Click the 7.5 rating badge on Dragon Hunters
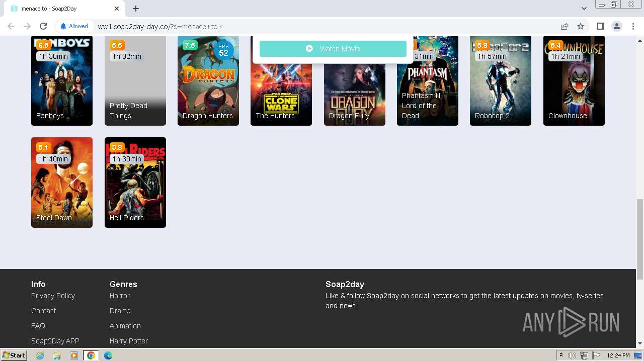644x362 pixels. (x=190, y=45)
